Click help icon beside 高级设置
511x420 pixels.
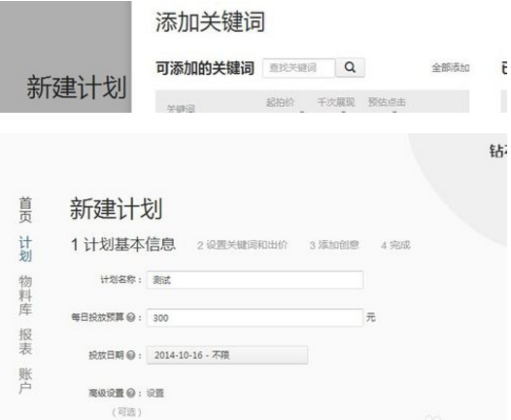pyautogui.click(x=131, y=393)
